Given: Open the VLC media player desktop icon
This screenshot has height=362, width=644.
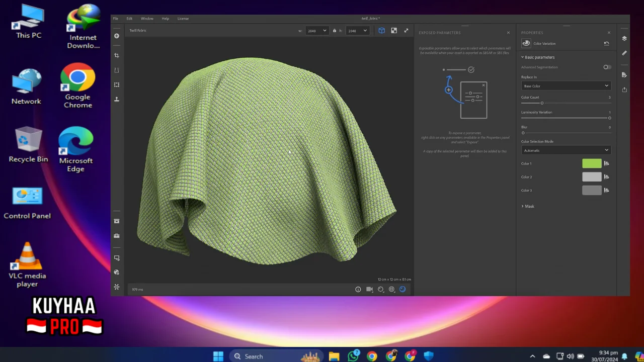Looking at the screenshot, I should [x=27, y=265].
